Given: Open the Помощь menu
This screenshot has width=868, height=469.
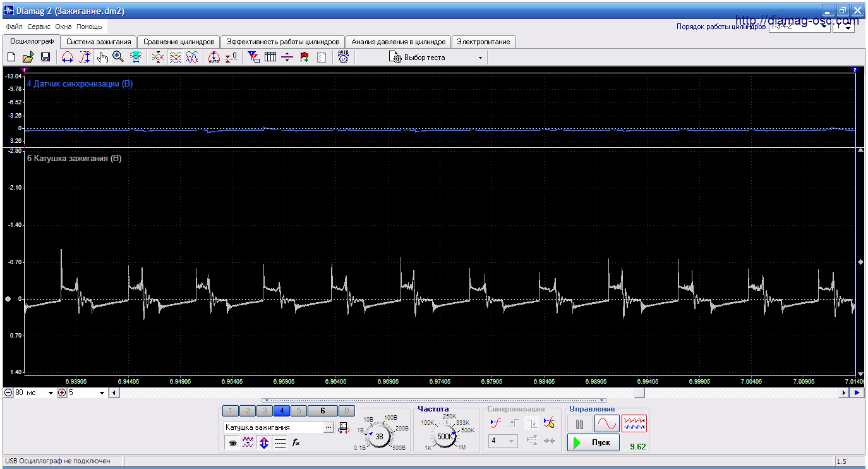Looking at the screenshot, I should coord(89,27).
